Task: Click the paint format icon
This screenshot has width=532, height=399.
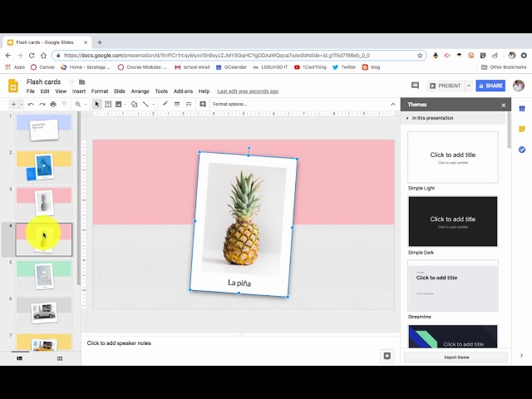Action: tap(65, 104)
